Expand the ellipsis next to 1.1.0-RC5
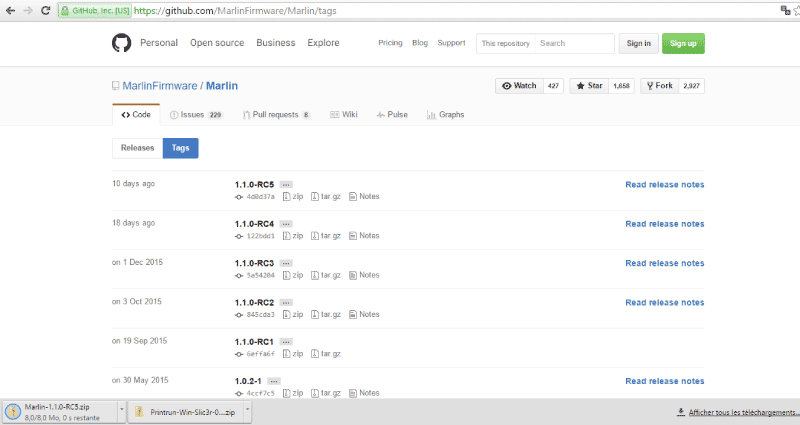 coord(286,185)
